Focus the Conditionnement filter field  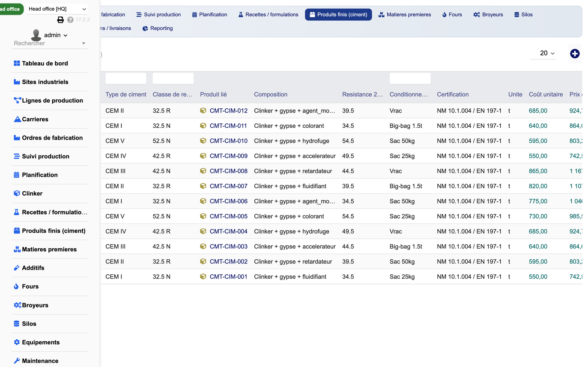pyautogui.click(x=410, y=78)
